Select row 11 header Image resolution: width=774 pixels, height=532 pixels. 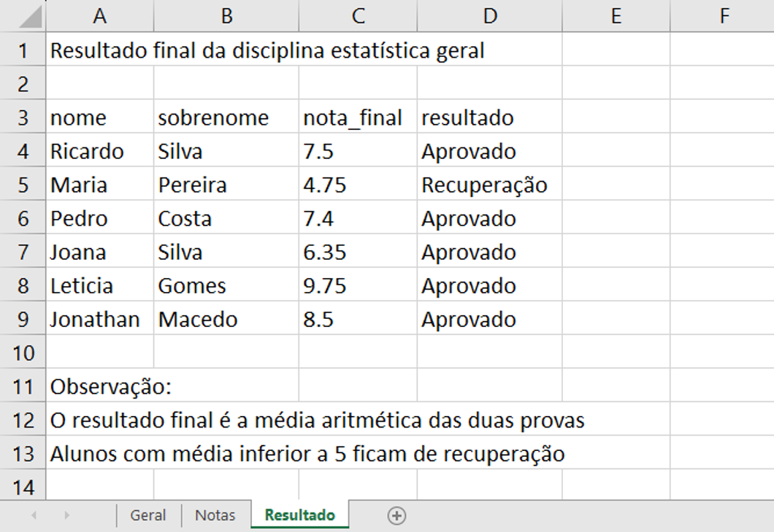(x=23, y=387)
